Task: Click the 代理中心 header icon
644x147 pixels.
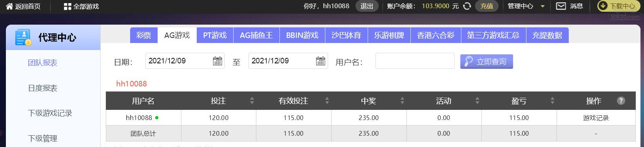Action: tap(23, 38)
